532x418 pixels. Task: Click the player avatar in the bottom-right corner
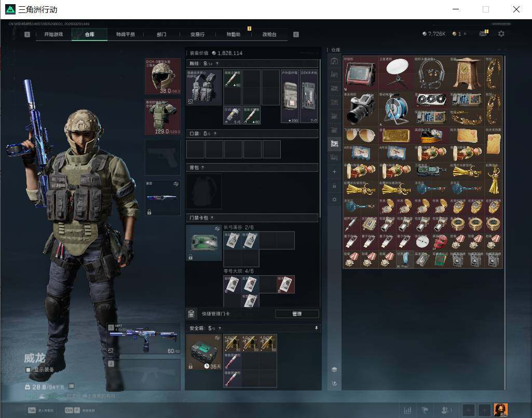[x=500, y=410]
